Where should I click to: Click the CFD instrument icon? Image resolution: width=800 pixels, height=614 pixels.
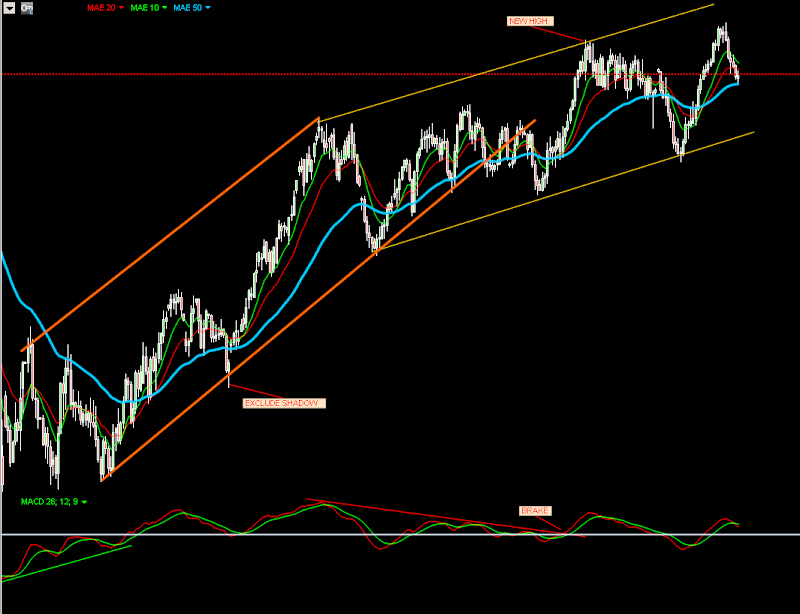pos(27,8)
